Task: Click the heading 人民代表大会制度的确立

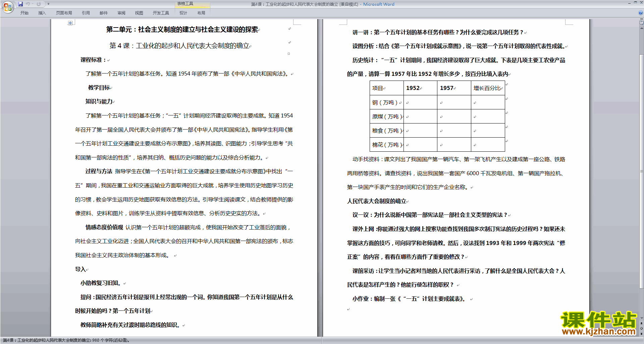Action: tap(377, 201)
